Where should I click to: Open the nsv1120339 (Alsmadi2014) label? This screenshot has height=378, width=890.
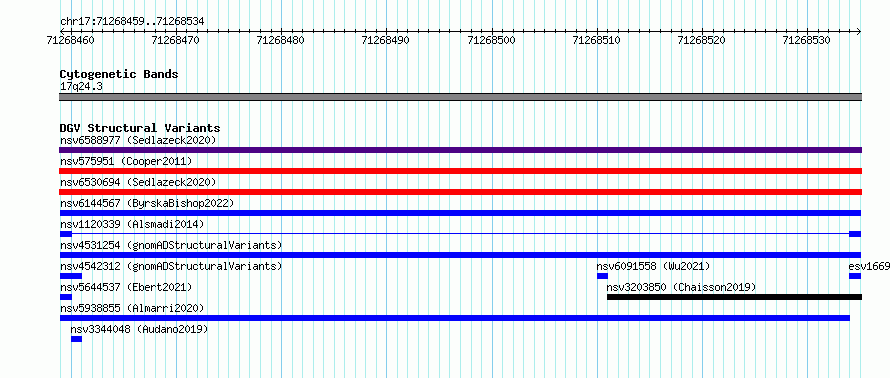(132, 224)
